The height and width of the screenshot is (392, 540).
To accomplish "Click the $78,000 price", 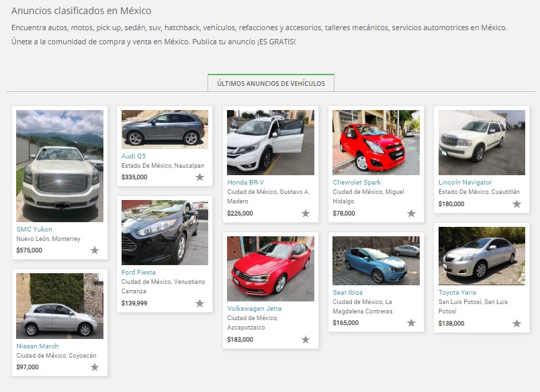I will point(344,213).
